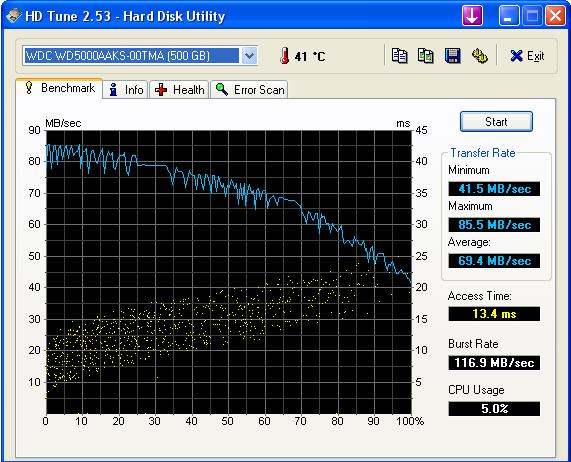Click the Exit button text
This screenshot has height=462, width=571.
click(x=535, y=56)
